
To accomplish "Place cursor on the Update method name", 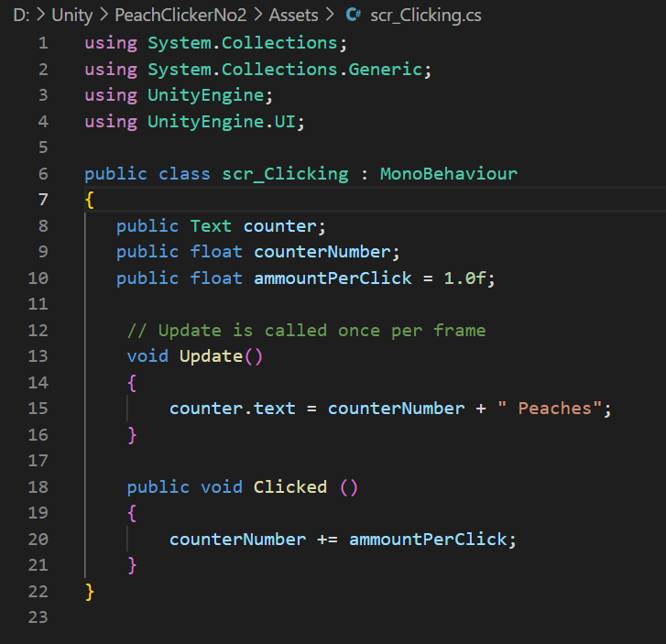I will [211, 356].
